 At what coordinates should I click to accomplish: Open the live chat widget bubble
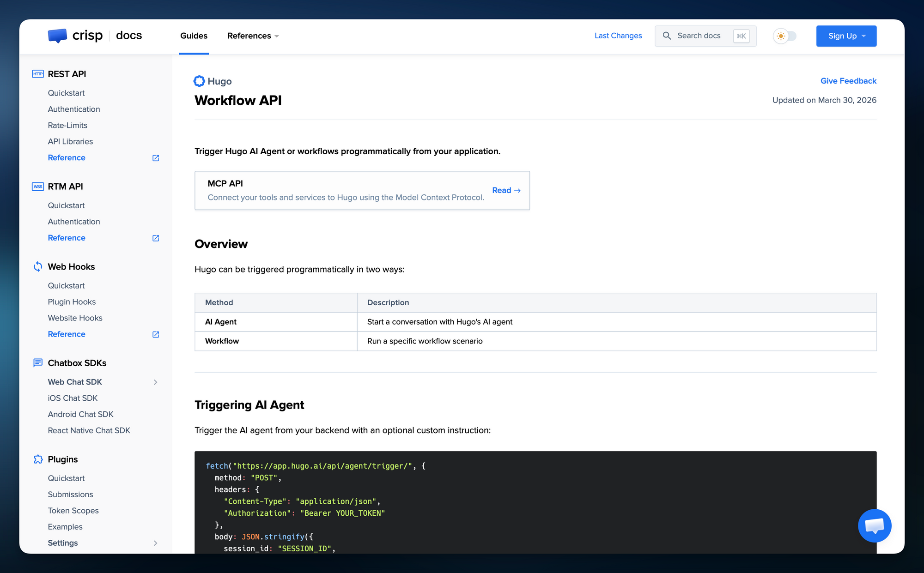(875, 525)
